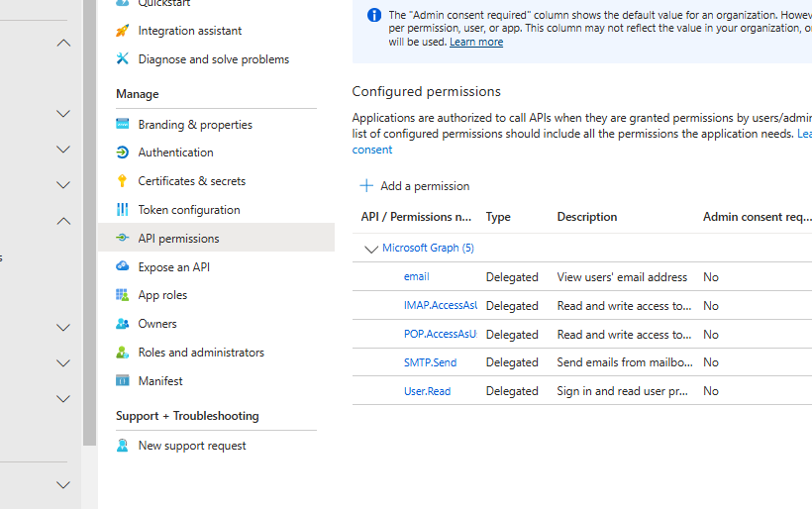Click the Manifest icon
The image size is (812, 509).
pyautogui.click(x=122, y=380)
